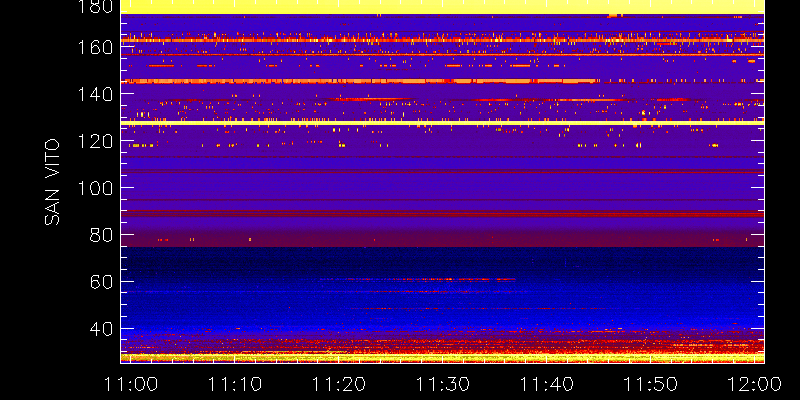Viewport: 800px width, 400px height.
Task: Click the 60 frequency axis label
Action: [101, 282]
